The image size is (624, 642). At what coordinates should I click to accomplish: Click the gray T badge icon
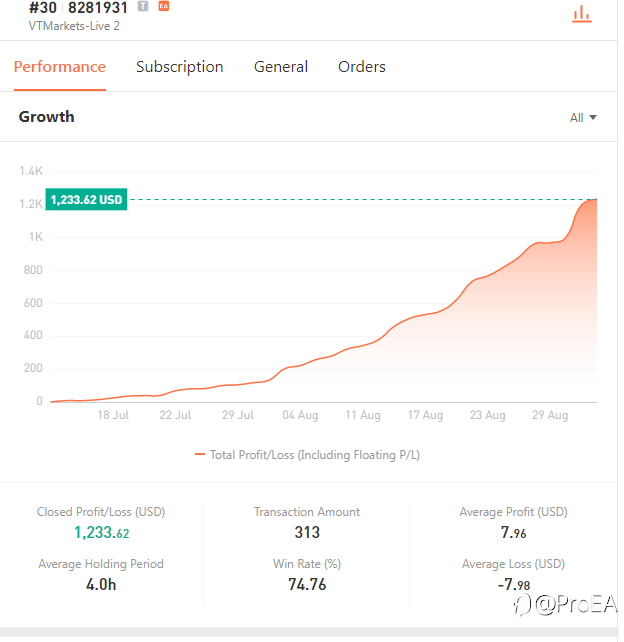tap(143, 6)
